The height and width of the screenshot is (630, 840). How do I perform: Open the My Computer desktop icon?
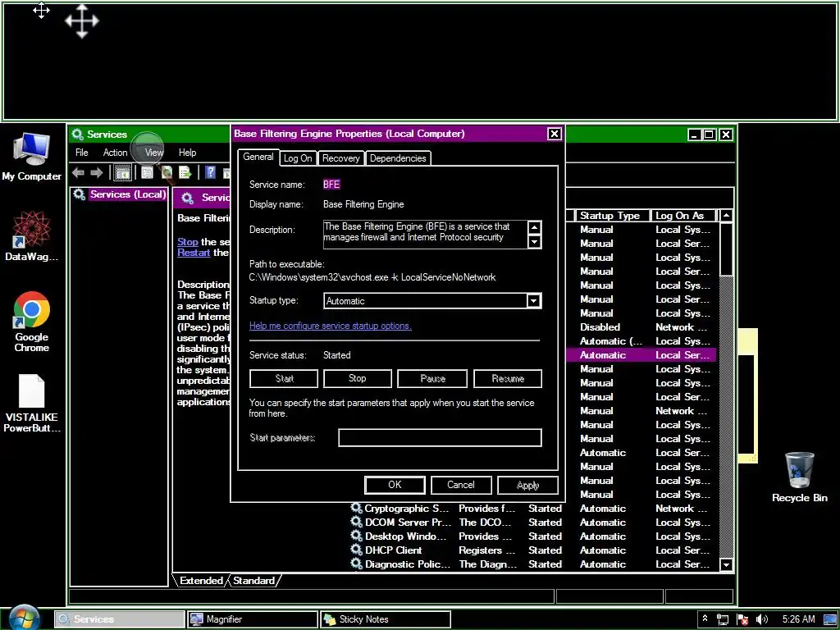(32, 157)
